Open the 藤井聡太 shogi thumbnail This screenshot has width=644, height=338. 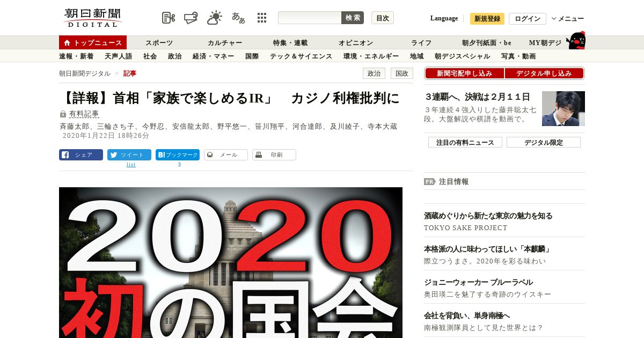click(x=563, y=108)
